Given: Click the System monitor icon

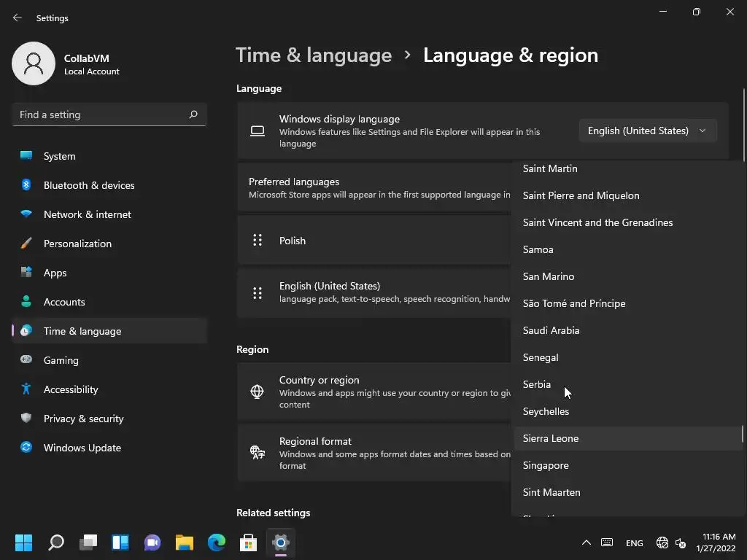Looking at the screenshot, I should coord(26,156).
